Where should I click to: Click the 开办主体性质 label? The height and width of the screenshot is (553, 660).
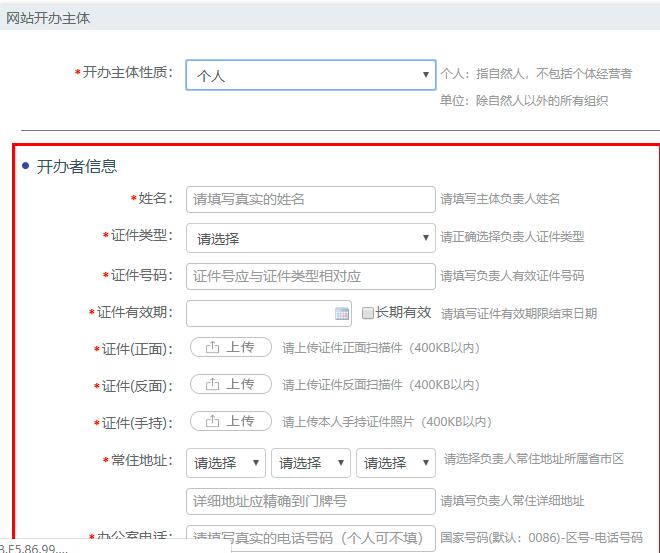(x=128, y=72)
